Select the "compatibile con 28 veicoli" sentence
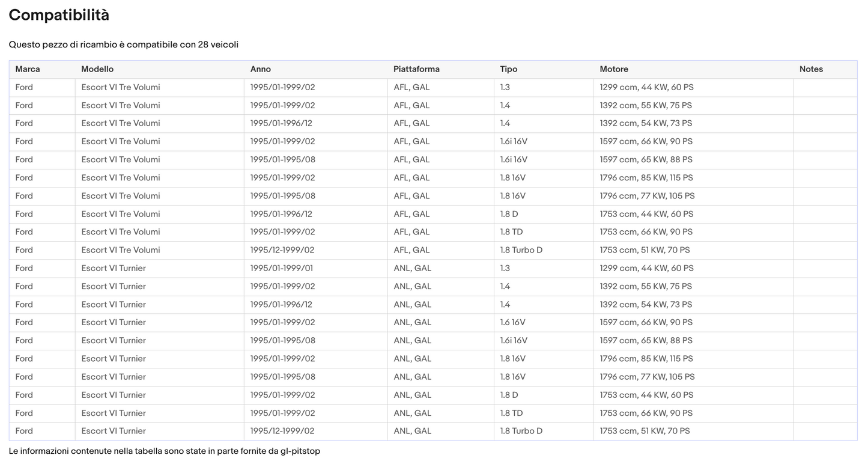868x467 pixels. [124, 44]
